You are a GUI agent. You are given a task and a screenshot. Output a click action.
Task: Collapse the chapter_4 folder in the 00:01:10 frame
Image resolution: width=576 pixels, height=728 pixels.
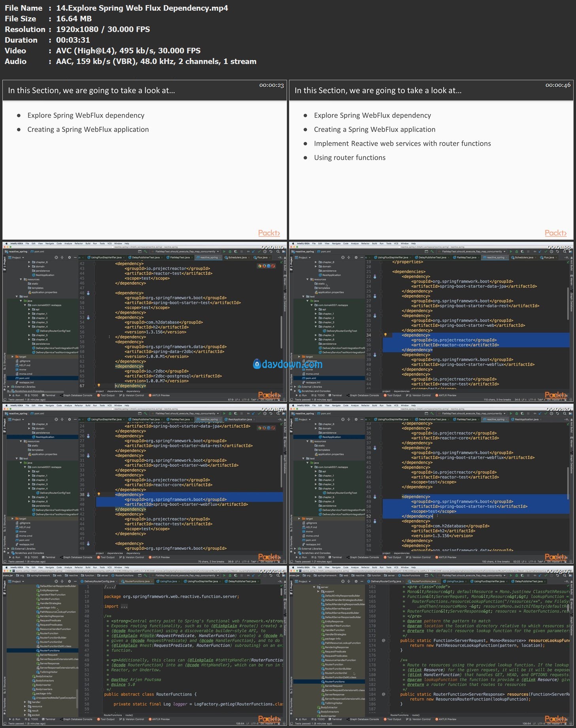coord(29,327)
